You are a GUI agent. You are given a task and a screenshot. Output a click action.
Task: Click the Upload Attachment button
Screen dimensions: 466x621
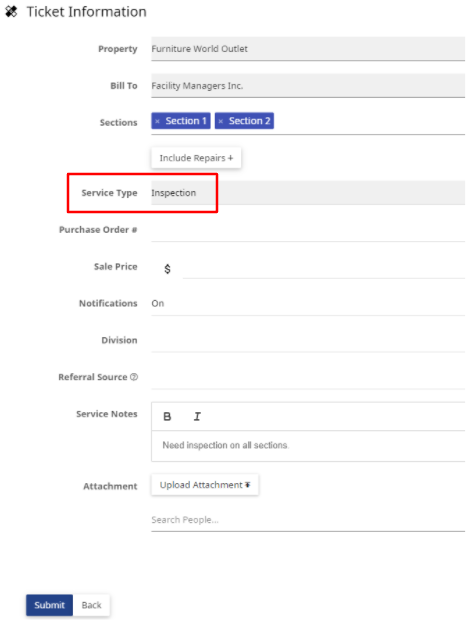click(205, 485)
